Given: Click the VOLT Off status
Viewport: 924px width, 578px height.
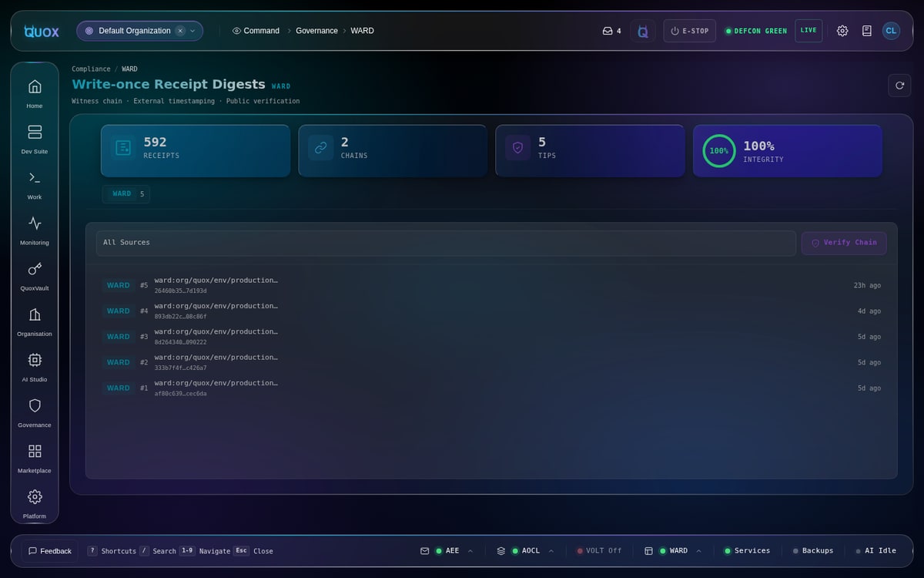Looking at the screenshot, I should click(x=599, y=551).
